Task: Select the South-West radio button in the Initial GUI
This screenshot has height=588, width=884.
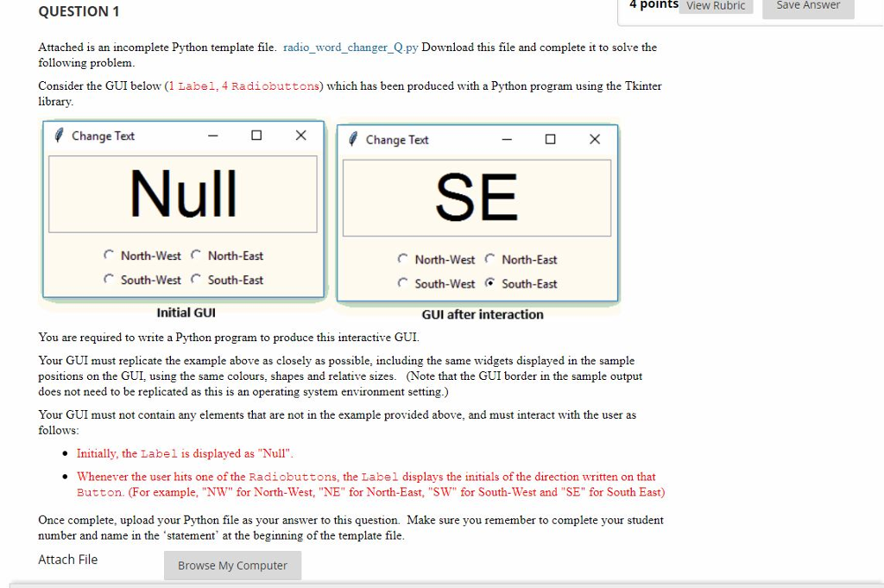Action: (109, 279)
